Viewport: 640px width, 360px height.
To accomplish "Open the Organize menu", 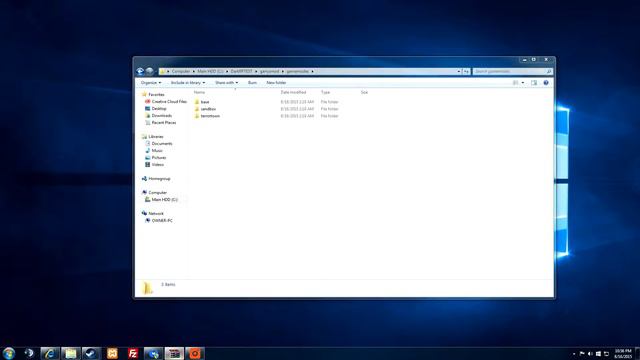I will (x=151, y=83).
